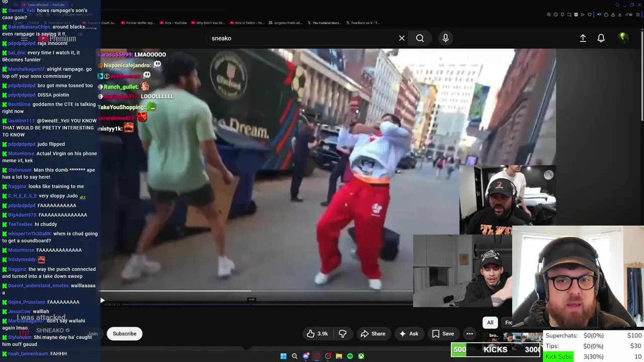Dislike the video
Image resolution: width=644 pixels, height=362 pixels.
point(343,334)
